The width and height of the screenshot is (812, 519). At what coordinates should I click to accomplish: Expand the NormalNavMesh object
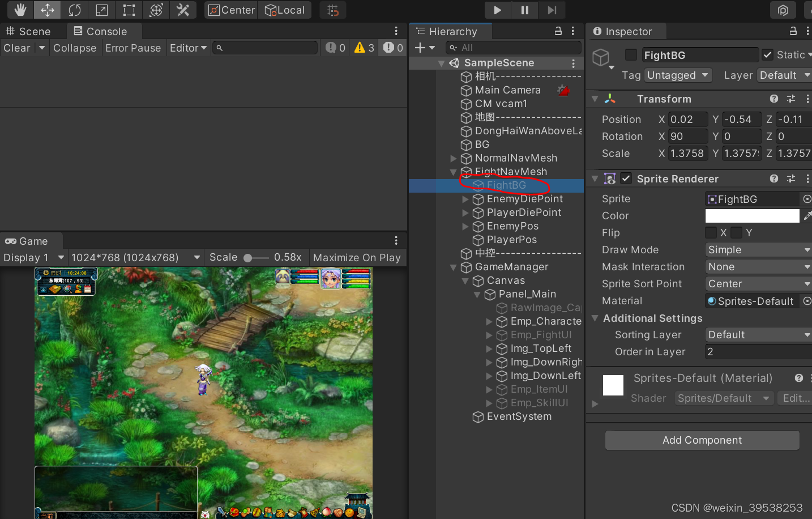pyautogui.click(x=453, y=158)
